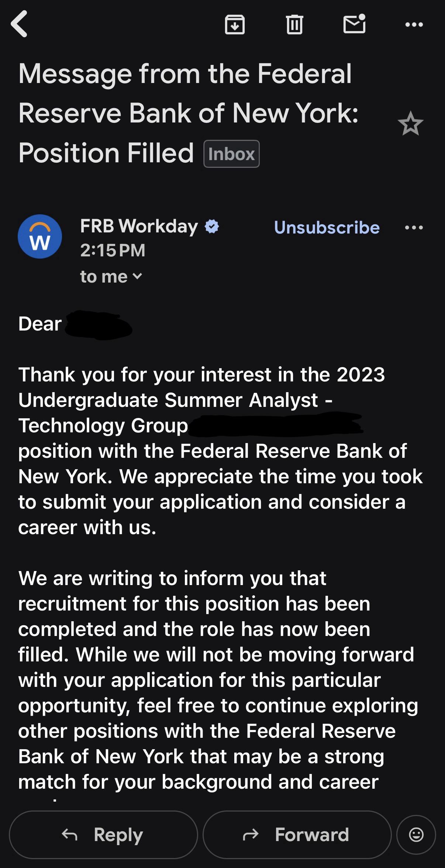Tap the 2:15 PM timestamp
This screenshot has height=868, width=445.
pyautogui.click(x=113, y=250)
